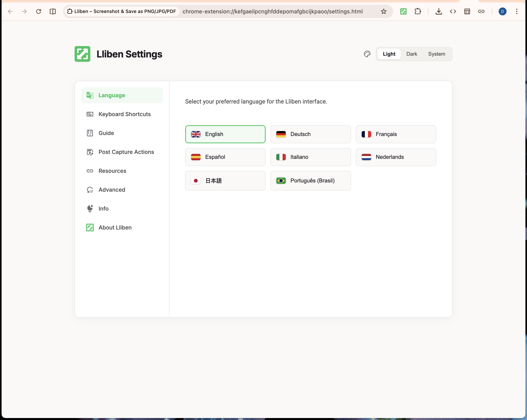527x420 pixels.
Task: Click the split screen icon next to back arrow
Action: 53,11
